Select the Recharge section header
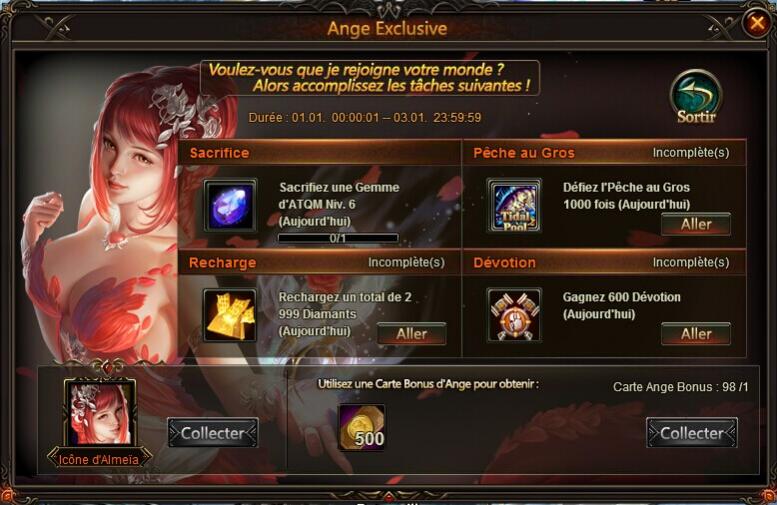The image size is (777, 505). coord(320,262)
